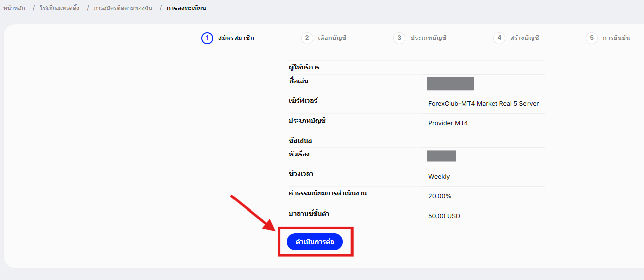
Task: Click the ประเภทบัญชี step label
Action: [429, 38]
